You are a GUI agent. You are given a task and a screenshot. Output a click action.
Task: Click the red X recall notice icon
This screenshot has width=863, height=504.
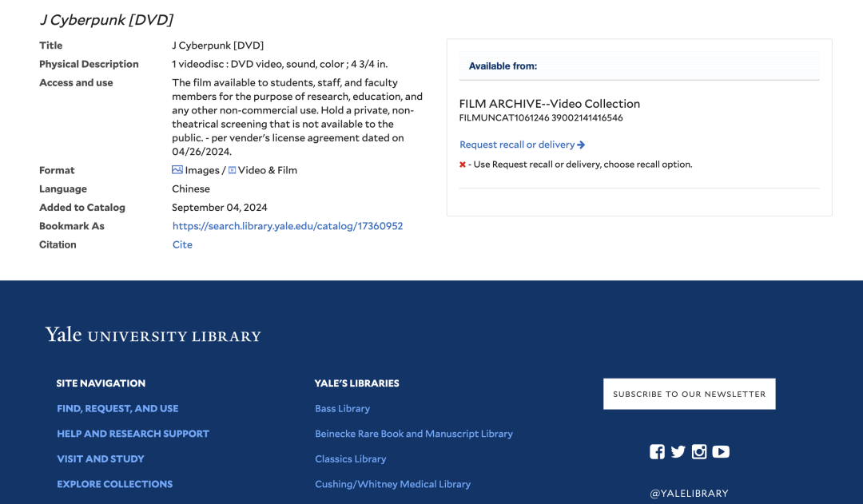point(463,165)
